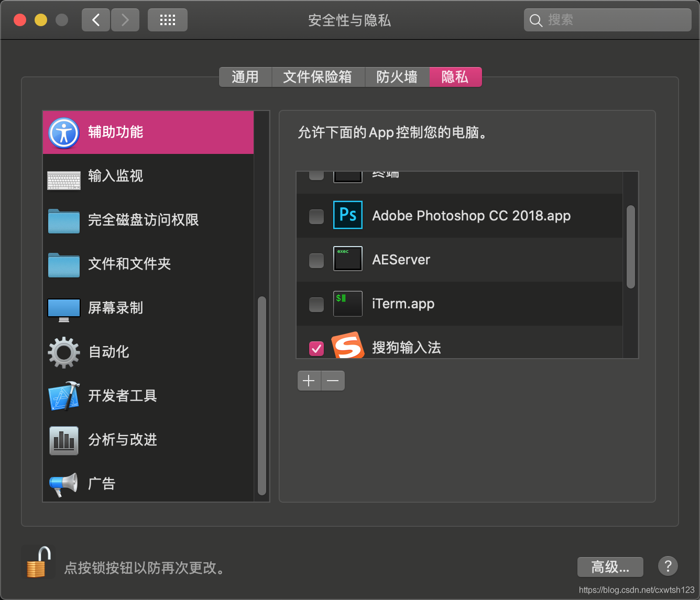Click the 搜索 search field
700x600 pixels.
[607, 20]
